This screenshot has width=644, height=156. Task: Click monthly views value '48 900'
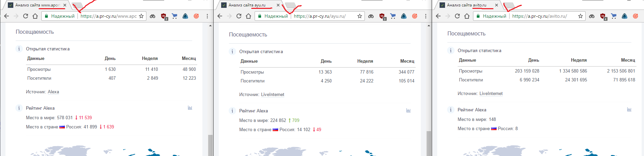click(x=189, y=69)
